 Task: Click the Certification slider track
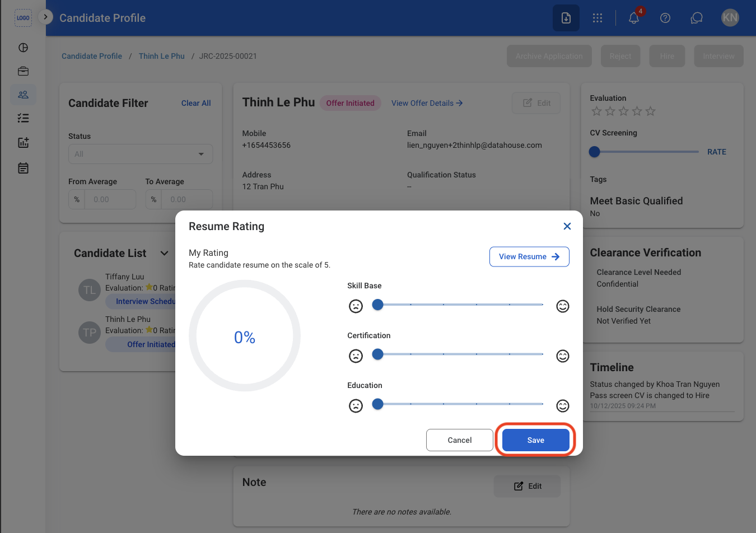[x=460, y=354]
